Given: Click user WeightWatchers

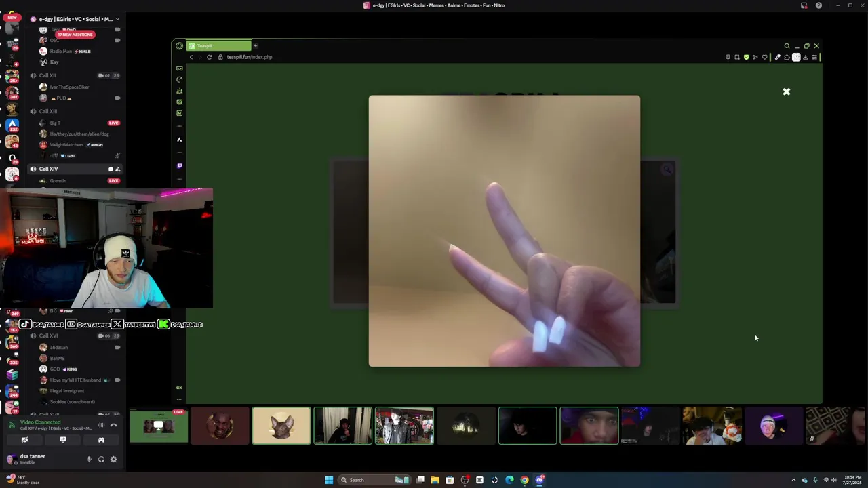Looking at the screenshot, I should click(x=66, y=144).
